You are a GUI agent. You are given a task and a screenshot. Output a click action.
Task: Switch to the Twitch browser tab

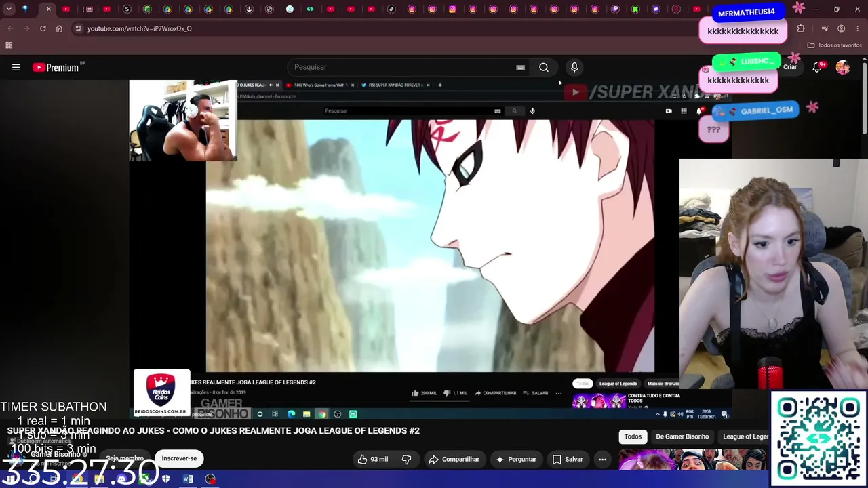[615, 9]
